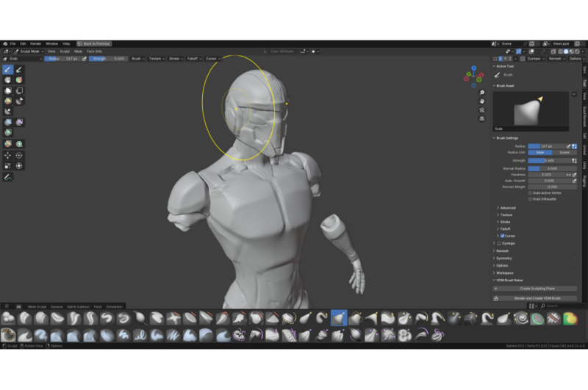
Task: Open the Falloff dropdown in the header
Action: tap(193, 58)
